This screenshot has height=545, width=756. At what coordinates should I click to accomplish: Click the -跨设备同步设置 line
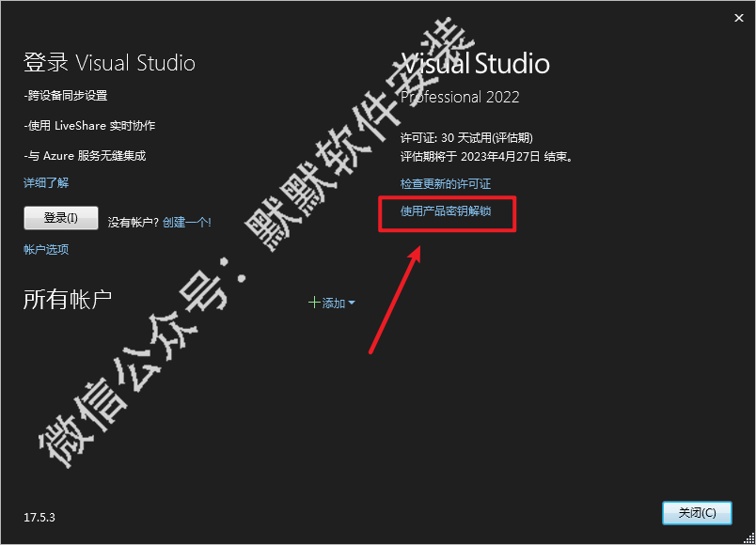click(x=66, y=96)
